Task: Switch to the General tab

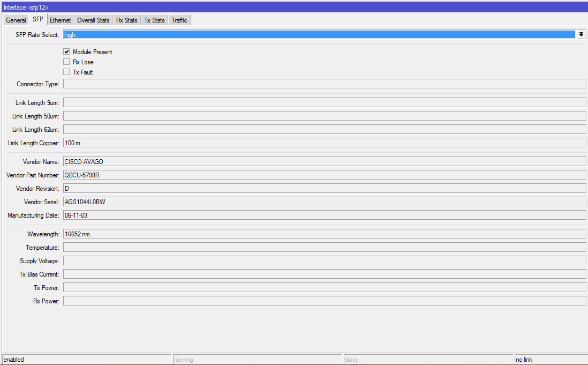Action: coord(16,20)
